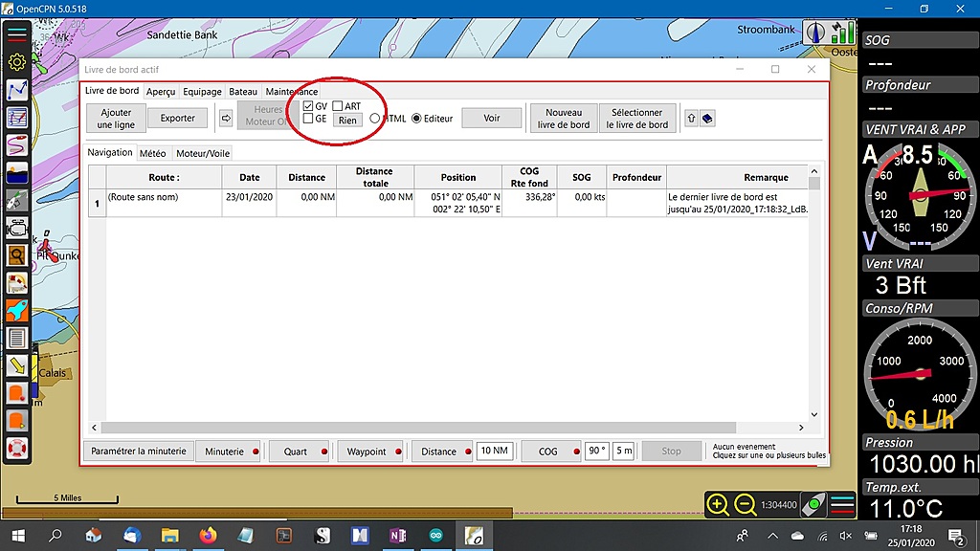The image size is (980, 551).
Task: Click the 10 NM distance field
Action: tap(495, 451)
